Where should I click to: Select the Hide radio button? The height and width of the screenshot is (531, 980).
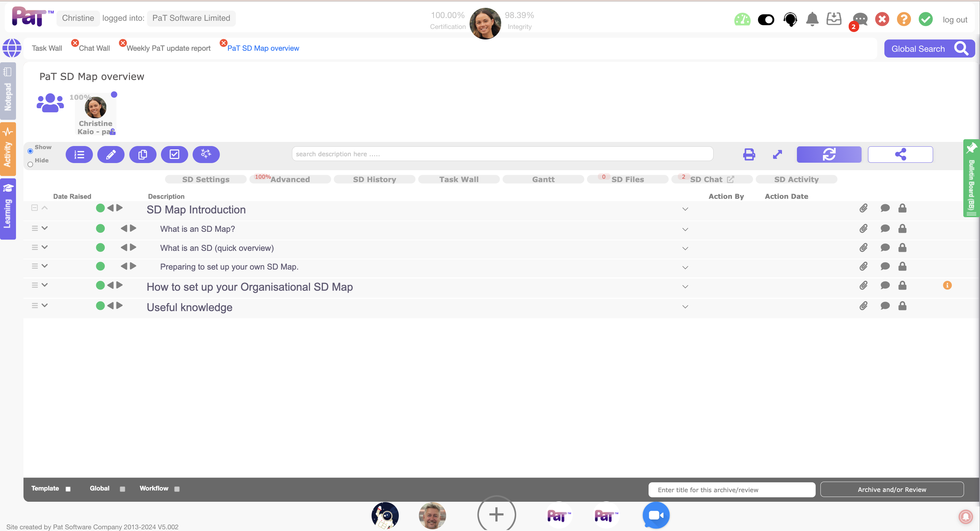tap(30, 164)
